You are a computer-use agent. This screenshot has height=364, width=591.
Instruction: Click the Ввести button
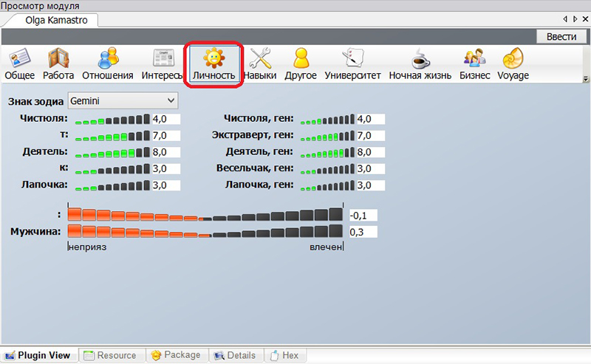click(561, 36)
